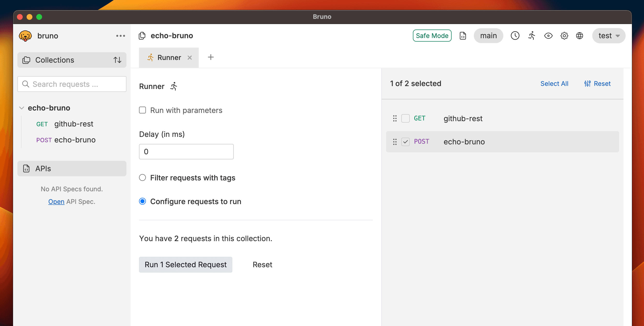Click the Delay in ms input field
The width and height of the screenshot is (644, 326).
186,152
